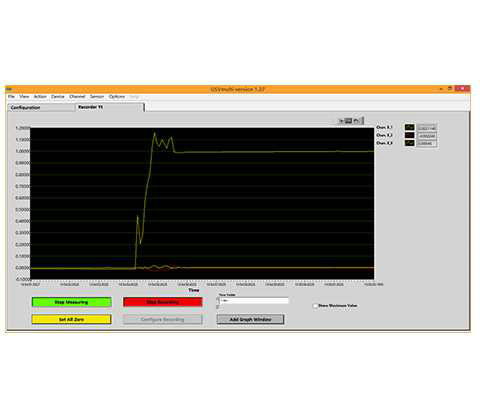Click the second channel plot color swatch
The image size is (480, 420).
click(410, 135)
